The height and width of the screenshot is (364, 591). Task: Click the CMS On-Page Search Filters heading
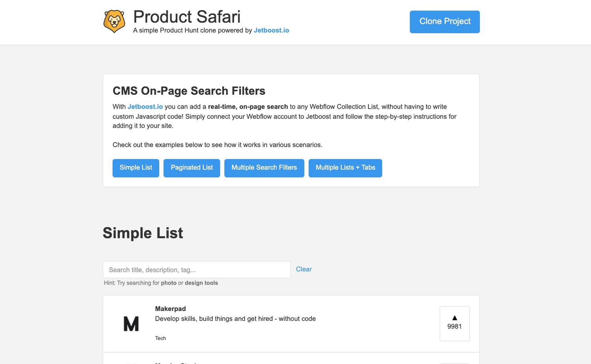pos(189,91)
